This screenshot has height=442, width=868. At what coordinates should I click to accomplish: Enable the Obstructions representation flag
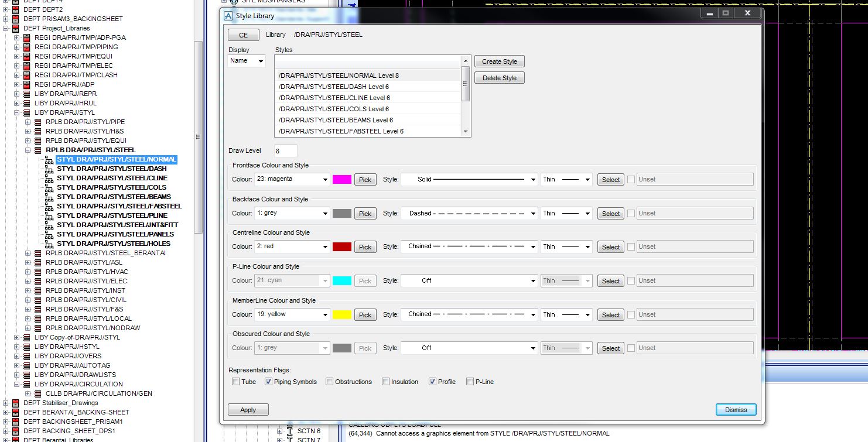coord(329,382)
